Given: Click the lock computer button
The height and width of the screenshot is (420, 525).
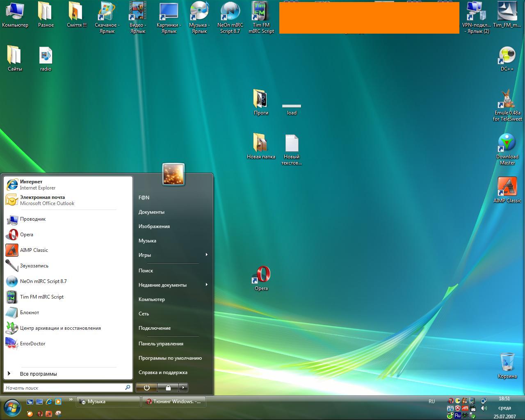Looking at the screenshot, I should tap(168, 387).
